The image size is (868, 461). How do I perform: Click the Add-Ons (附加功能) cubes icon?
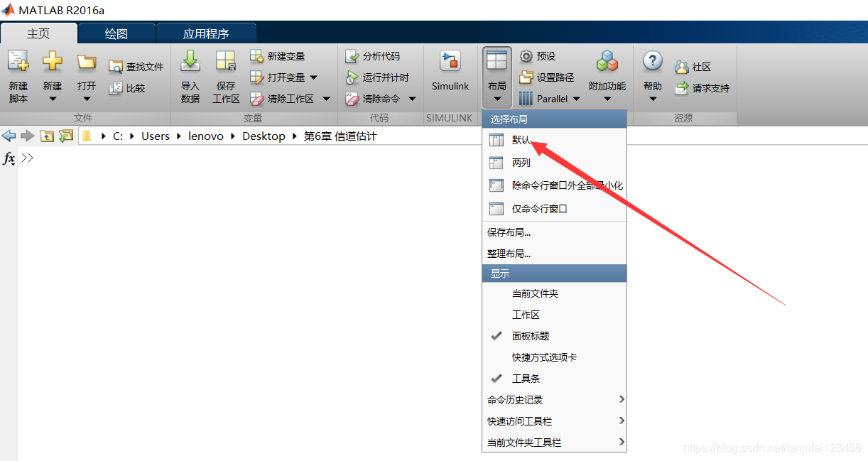coord(607,61)
